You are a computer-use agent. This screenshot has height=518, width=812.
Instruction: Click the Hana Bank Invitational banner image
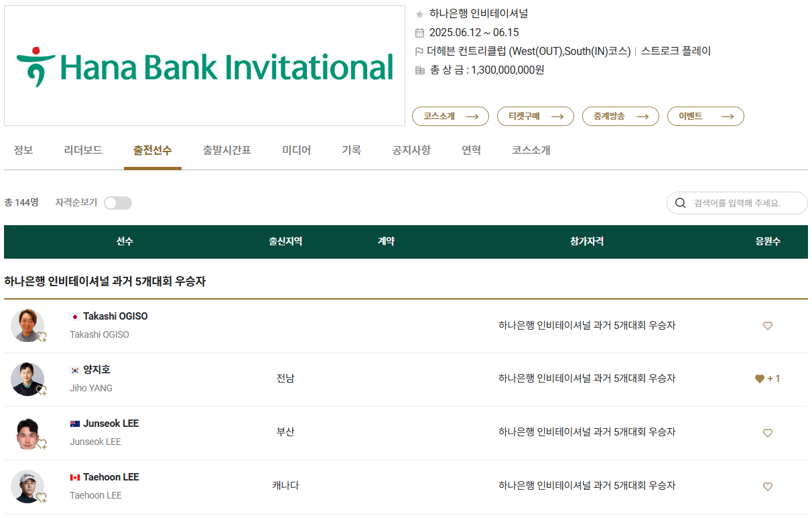[x=204, y=66]
